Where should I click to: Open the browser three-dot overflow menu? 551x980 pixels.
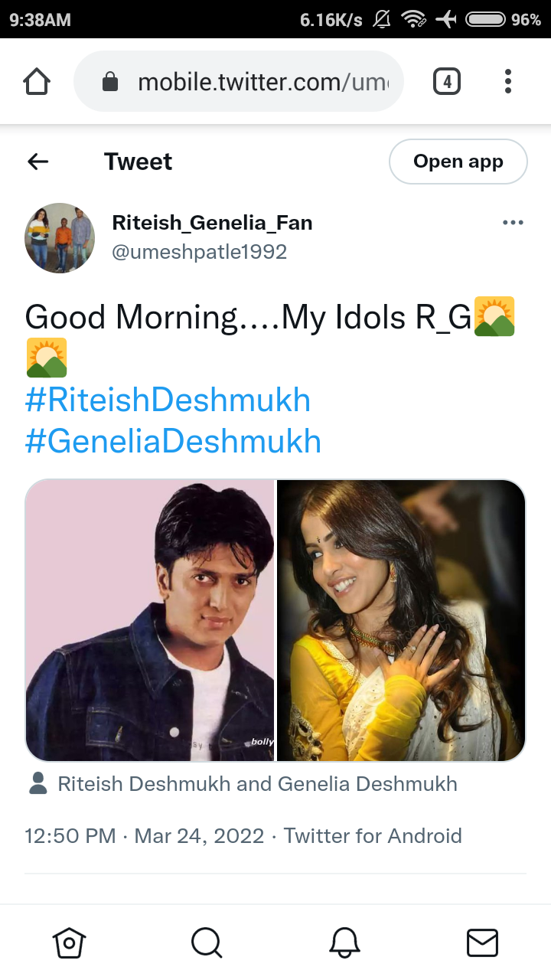pos(508,81)
